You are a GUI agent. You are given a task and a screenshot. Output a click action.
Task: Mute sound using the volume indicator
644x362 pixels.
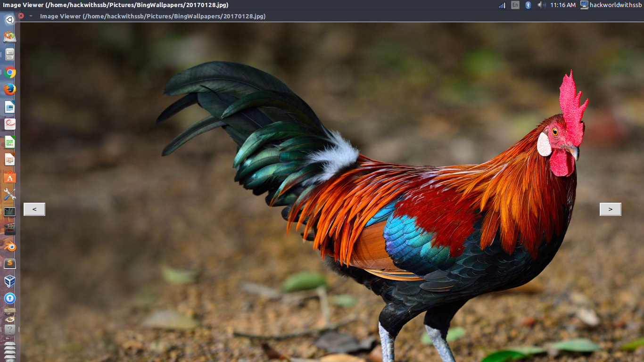click(541, 5)
